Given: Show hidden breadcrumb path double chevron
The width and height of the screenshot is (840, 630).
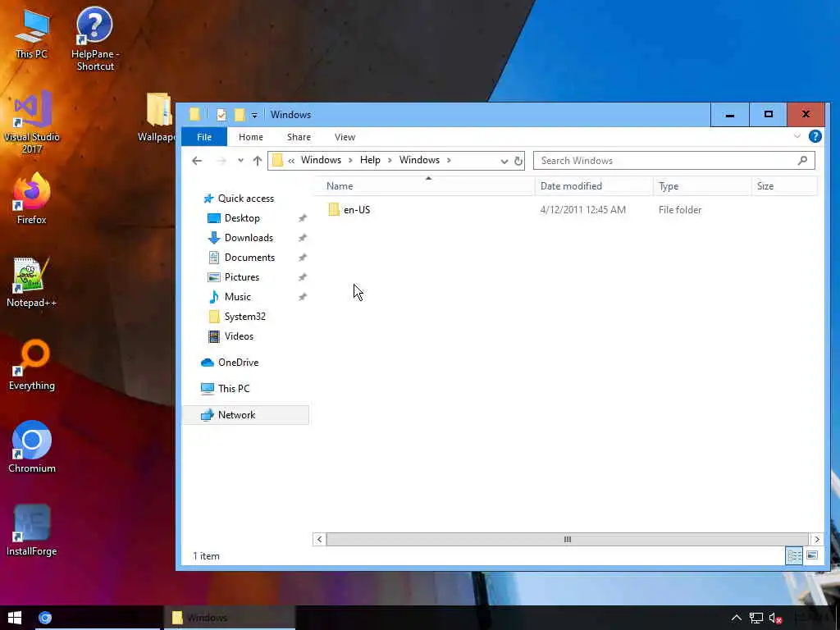Looking at the screenshot, I should (x=291, y=160).
